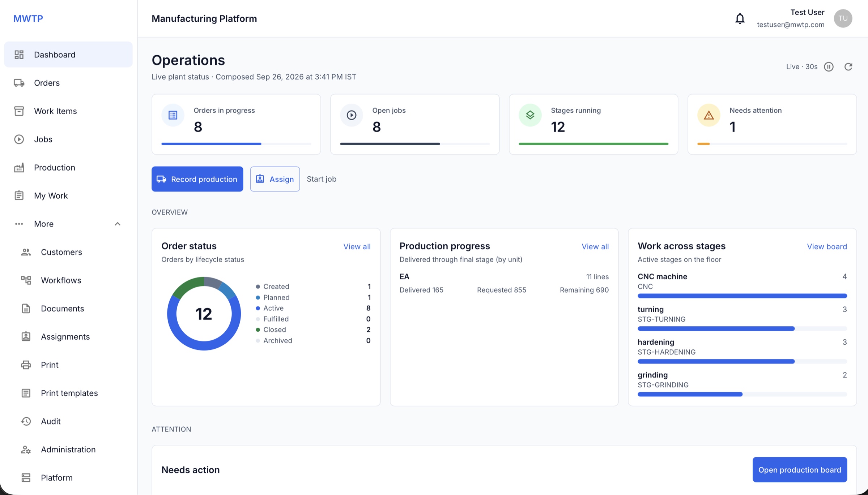Image resolution: width=868 pixels, height=495 pixels.
Task: Click the hardening stage row
Action: (x=742, y=350)
